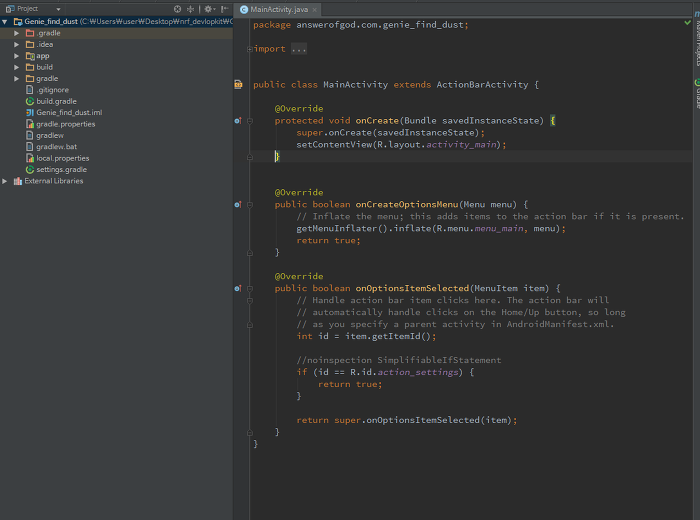
Task: Open the Project view dropdown
Action: click(58, 8)
